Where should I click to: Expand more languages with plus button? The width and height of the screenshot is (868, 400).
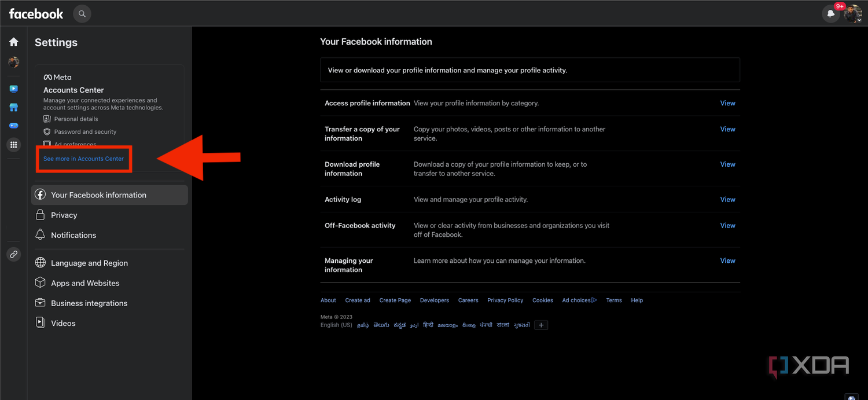[541, 325]
